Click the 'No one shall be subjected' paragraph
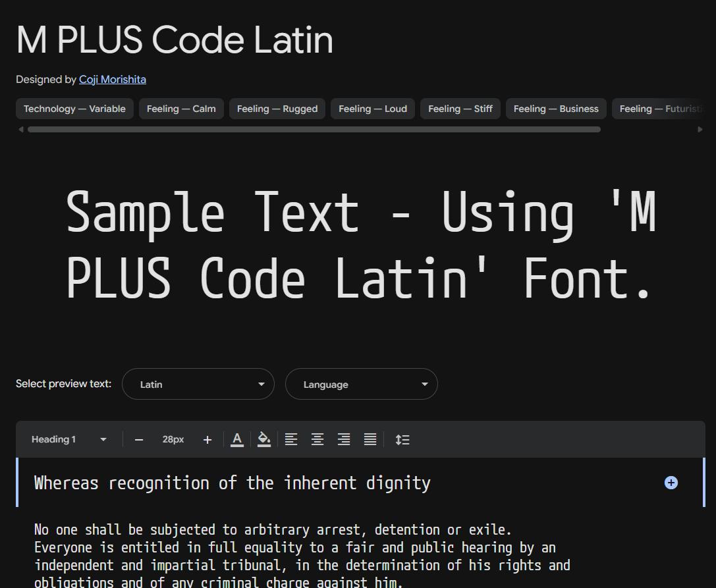 (302, 556)
